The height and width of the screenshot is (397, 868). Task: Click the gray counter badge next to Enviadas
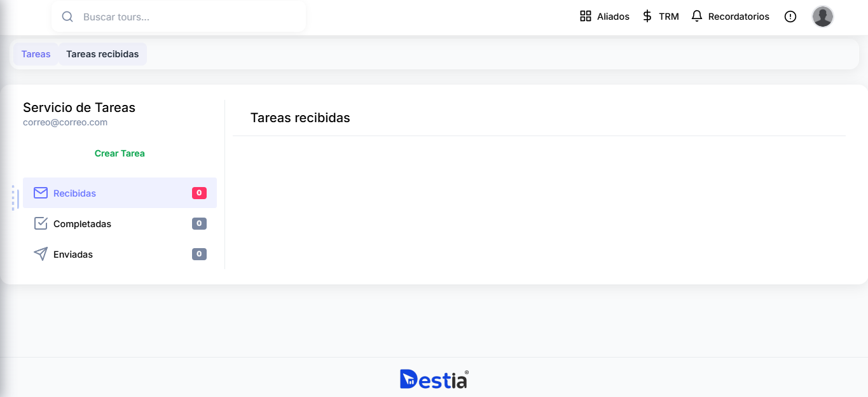(x=199, y=254)
